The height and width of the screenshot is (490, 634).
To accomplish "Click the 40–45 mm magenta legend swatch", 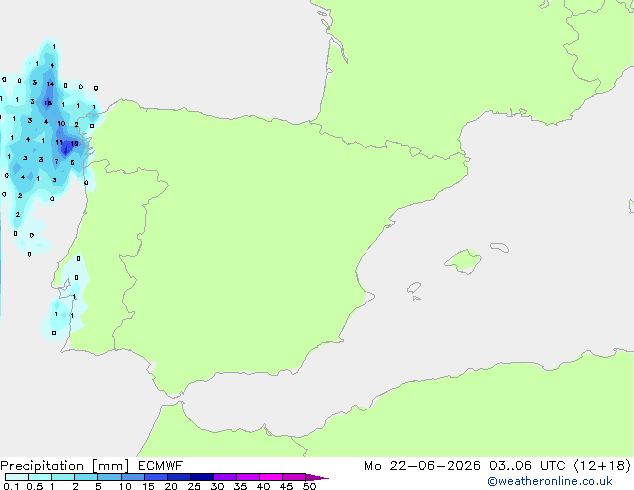I will pyautogui.click(x=271, y=477).
